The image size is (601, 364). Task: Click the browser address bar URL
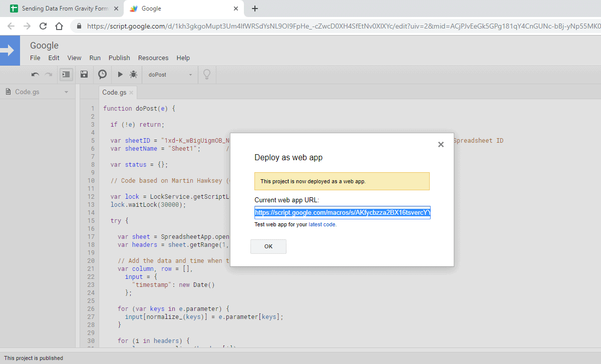pos(343,26)
